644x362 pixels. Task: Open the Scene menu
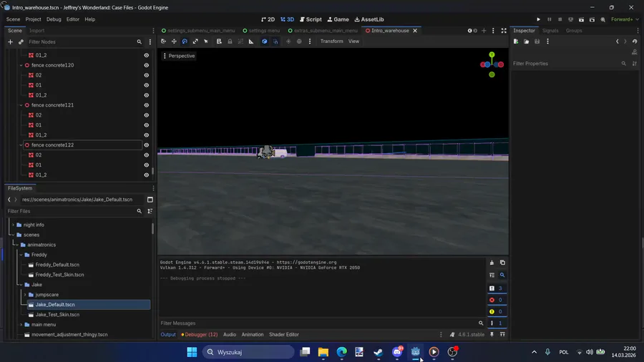pyautogui.click(x=13, y=19)
